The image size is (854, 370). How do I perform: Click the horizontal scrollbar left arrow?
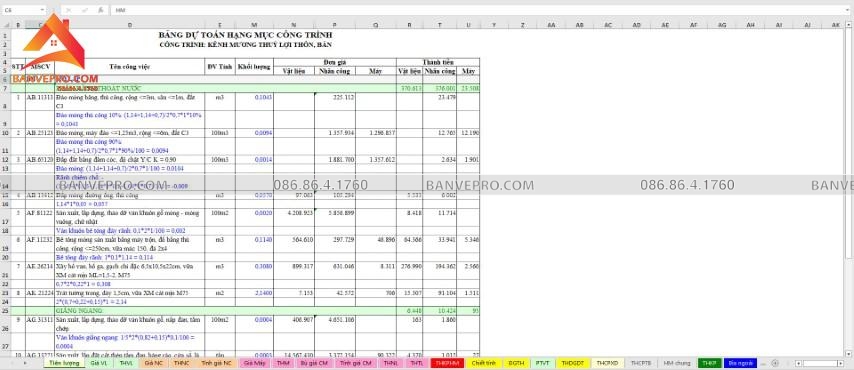(798, 363)
